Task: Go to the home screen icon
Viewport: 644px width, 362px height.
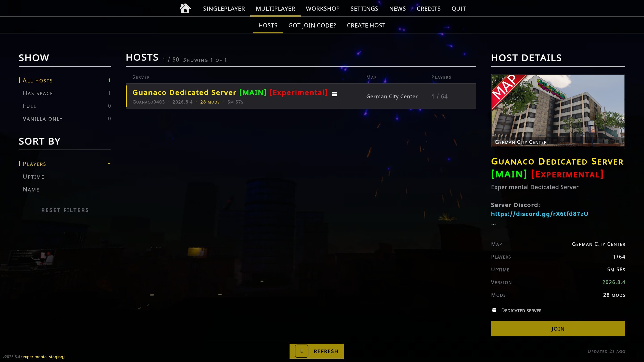Action: tap(185, 9)
